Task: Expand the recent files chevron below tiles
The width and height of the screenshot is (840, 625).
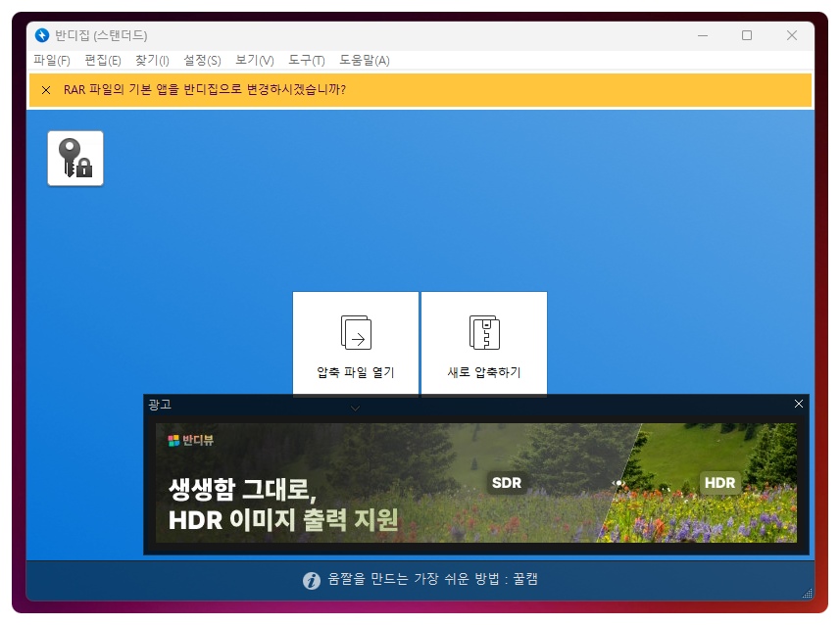Action: [355, 409]
